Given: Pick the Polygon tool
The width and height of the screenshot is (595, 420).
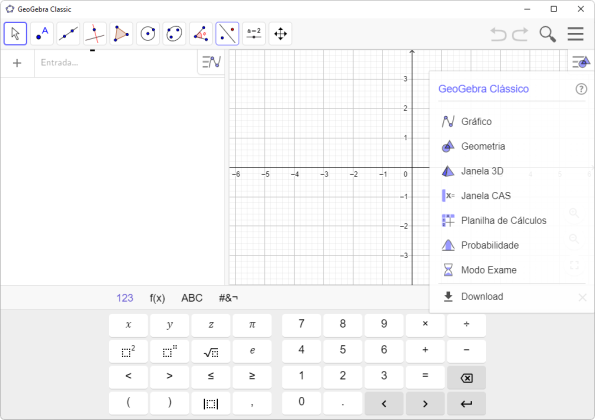Looking at the screenshot, I should (x=121, y=34).
